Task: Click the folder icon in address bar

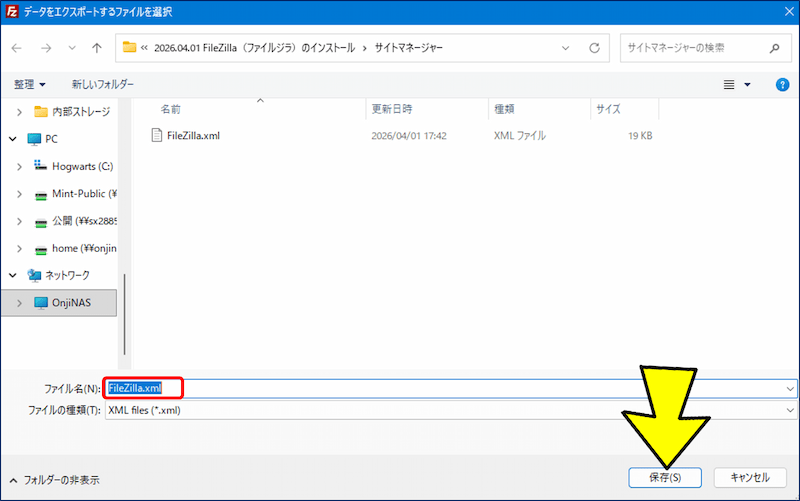Action: 130,47
